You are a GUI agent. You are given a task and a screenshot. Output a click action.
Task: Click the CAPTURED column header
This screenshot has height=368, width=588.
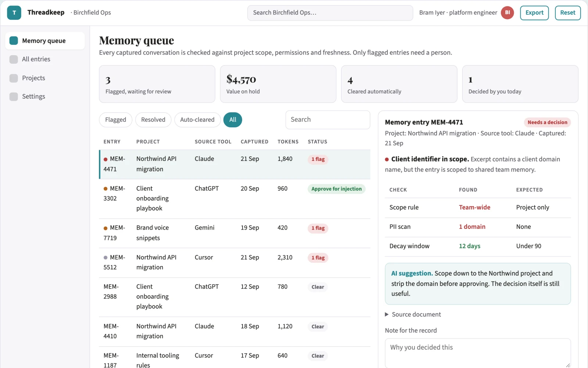point(254,142)
